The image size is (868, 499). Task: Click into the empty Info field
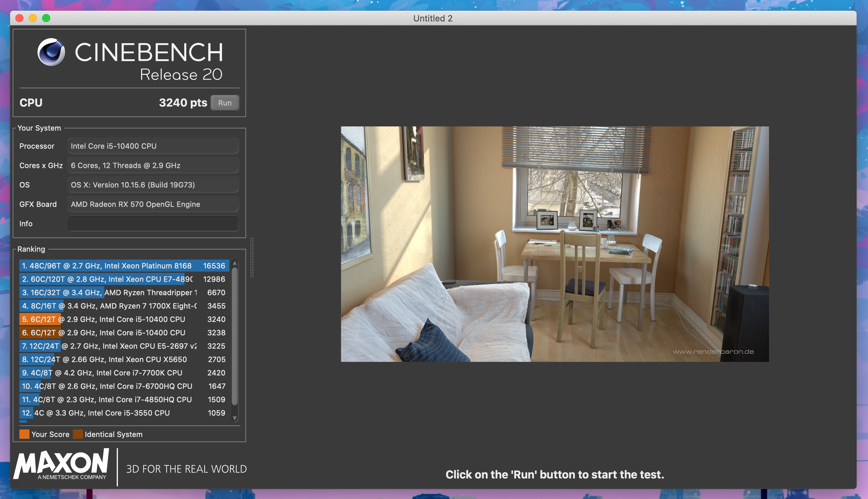point(153,223)
